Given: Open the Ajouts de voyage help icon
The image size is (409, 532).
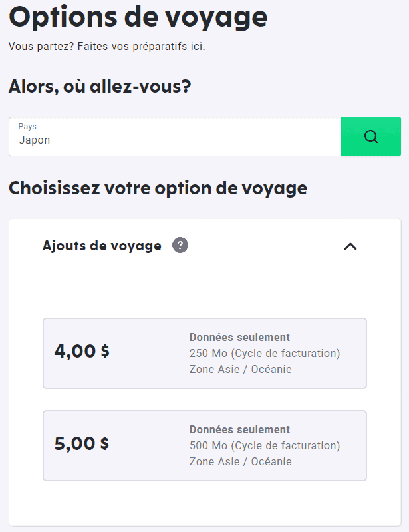Looking at the screenshot, I should point(180,246).
